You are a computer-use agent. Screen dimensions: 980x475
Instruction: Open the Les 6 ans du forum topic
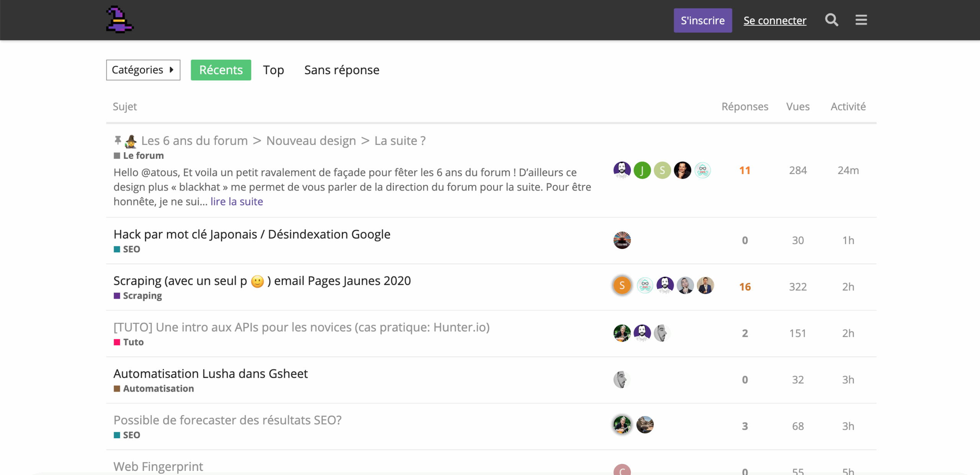(283, 141)
